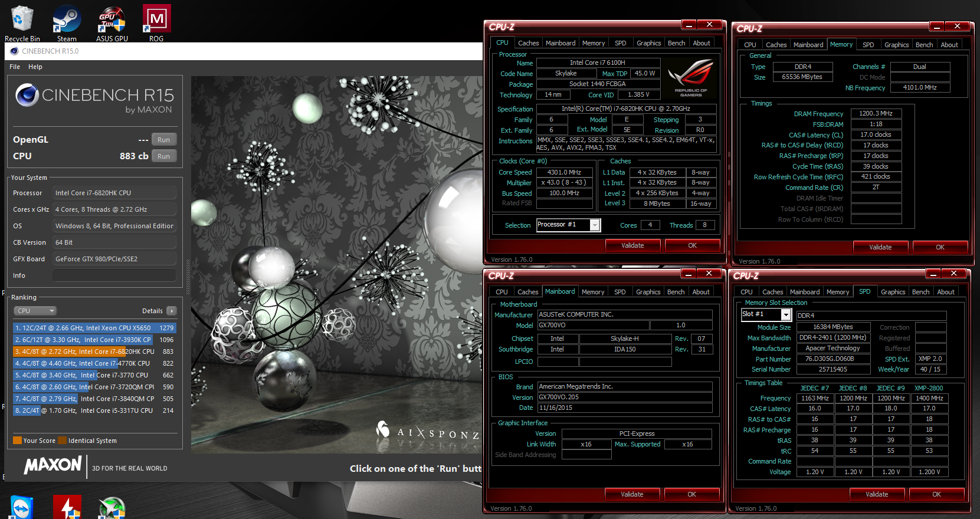The height and width of the screenshot is (519, 980).
Task: Click Validate in CPU-Z SPD window
Action: click(x=877, y=494)
